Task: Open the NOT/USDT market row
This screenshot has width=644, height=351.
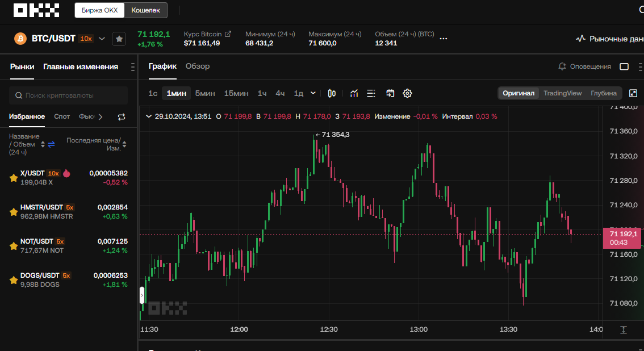Action: [x=68, y=246]
